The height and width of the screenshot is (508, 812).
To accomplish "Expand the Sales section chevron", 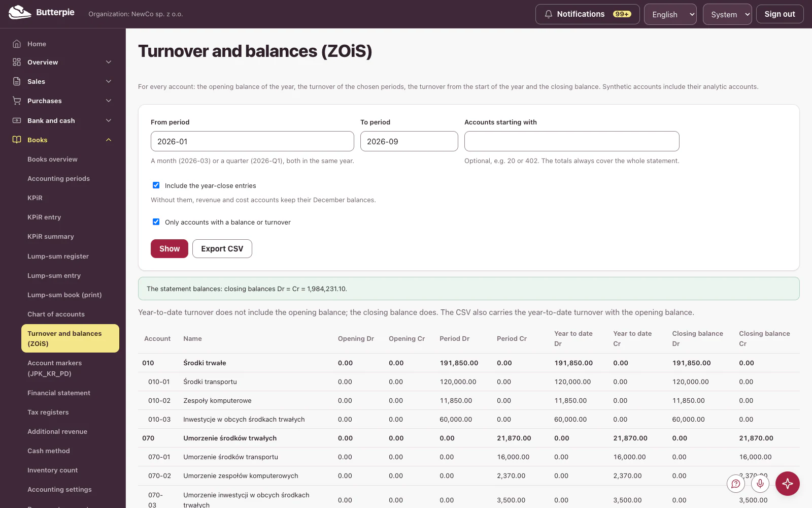I will [109, 81].
